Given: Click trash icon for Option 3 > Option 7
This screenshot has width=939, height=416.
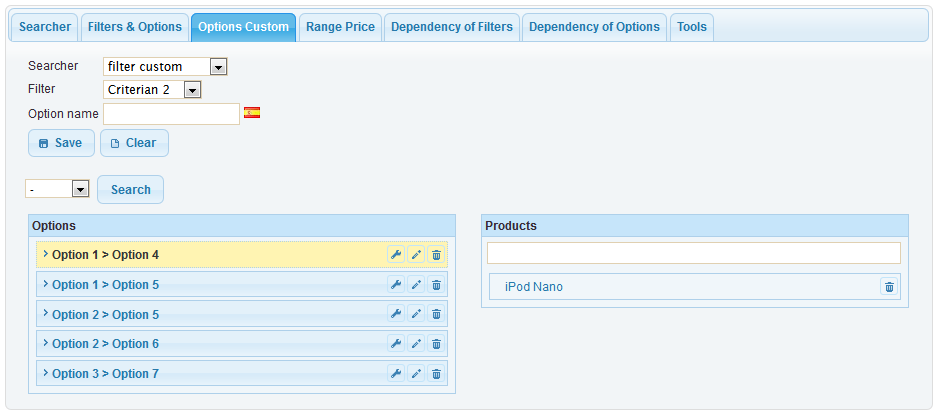Looking at the screenshot, I should pyautogui.click(x=436, y=374).
